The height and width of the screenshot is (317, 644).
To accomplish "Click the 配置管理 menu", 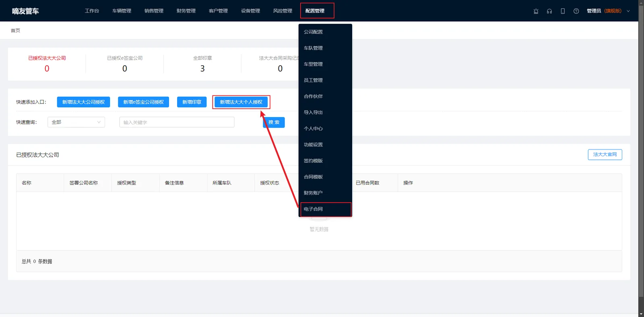I will pyautogui.click(x=315, y=11).
